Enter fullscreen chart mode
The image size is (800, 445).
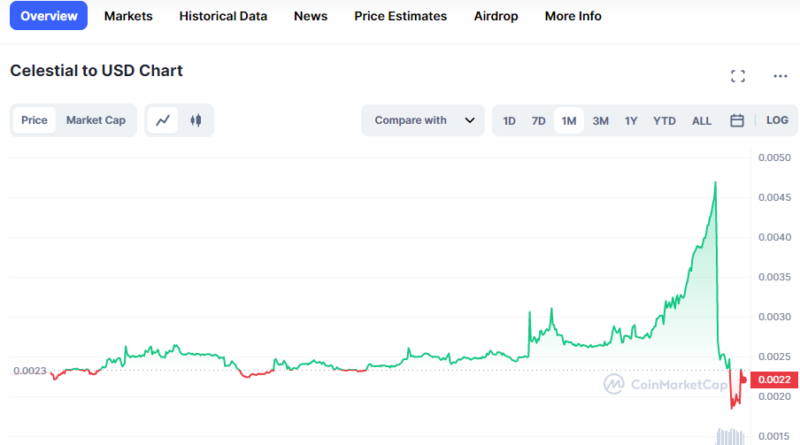(x=738, y=76)
